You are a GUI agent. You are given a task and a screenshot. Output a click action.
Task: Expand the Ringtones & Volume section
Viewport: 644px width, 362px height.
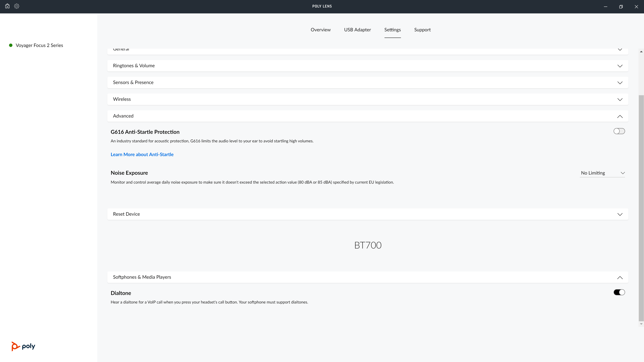coord(368,66)
